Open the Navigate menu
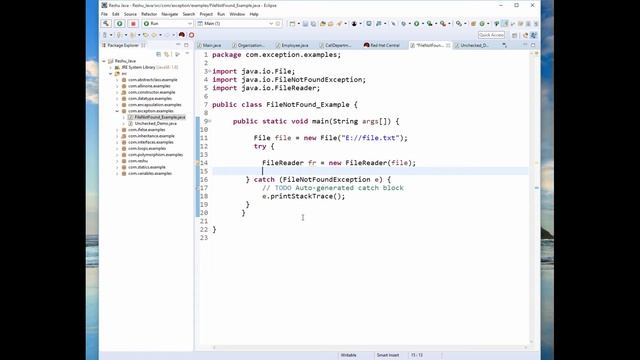Image resolution: width=640 pixels, height=360 pixels. [x=170, y=14]
